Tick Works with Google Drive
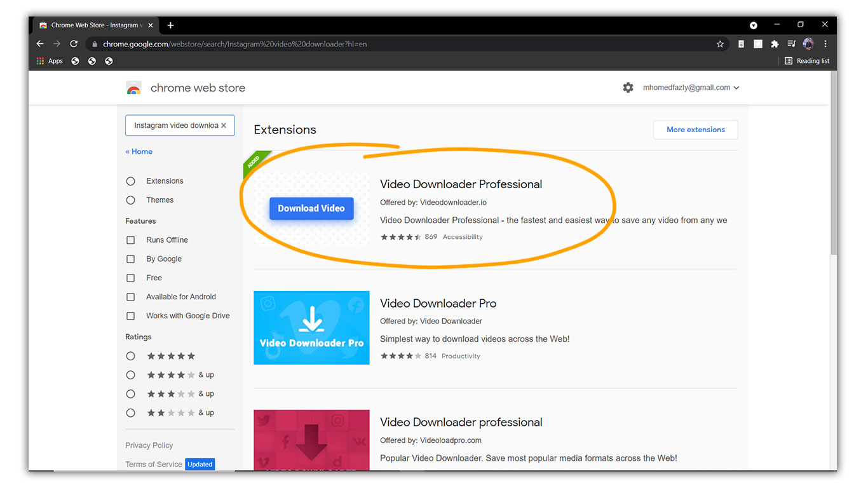 [x=131, y=316]
